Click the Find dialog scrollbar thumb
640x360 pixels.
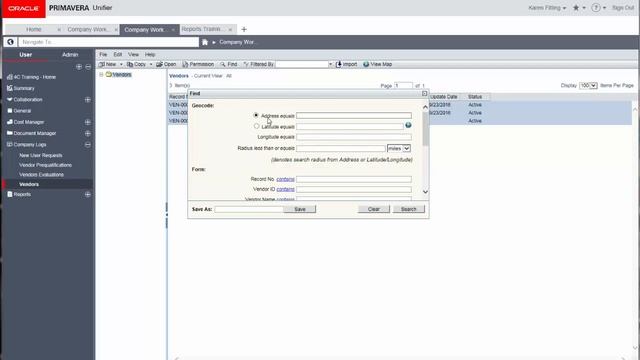coord(425,129)
